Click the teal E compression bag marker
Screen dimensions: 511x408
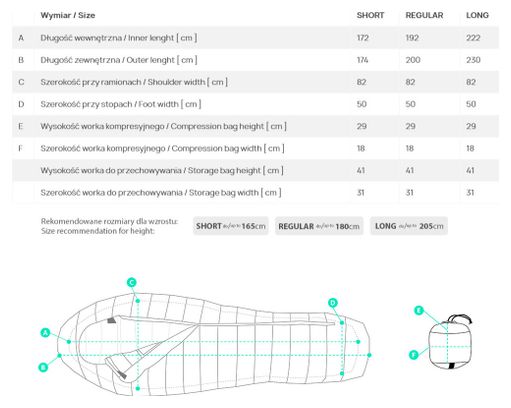tap(419, 311)
